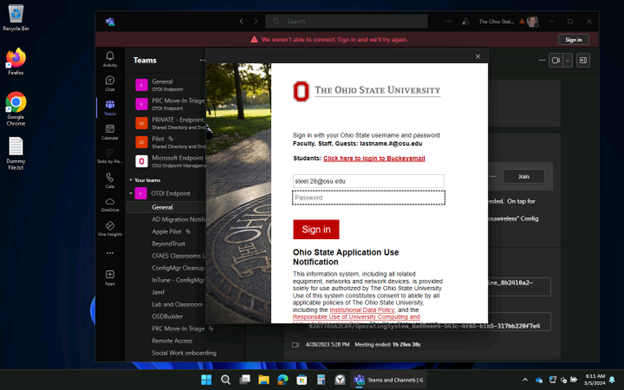
Task: Click the Password input field
Action: coord(369,197)
